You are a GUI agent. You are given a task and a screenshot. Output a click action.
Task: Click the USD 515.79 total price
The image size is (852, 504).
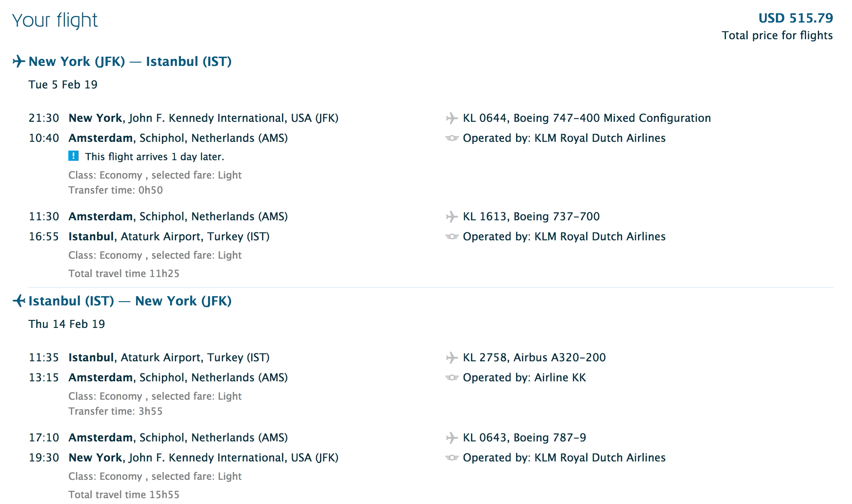click(795, 18)
